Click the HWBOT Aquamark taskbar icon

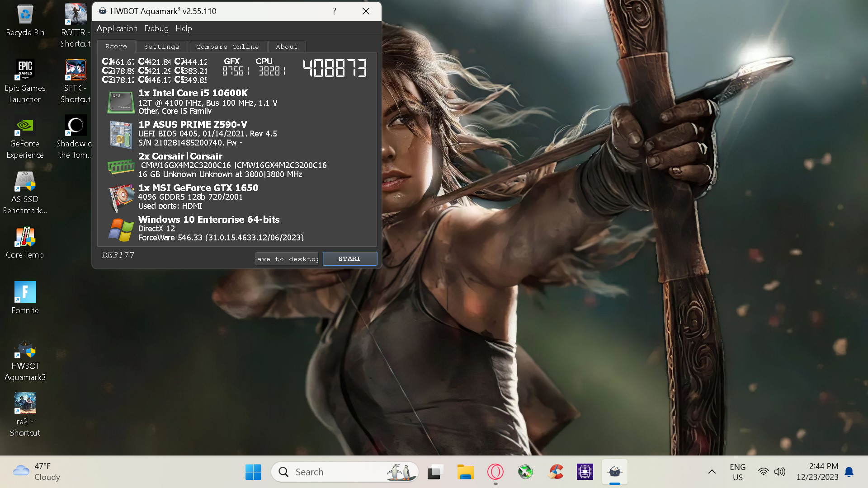click(614, 472)
